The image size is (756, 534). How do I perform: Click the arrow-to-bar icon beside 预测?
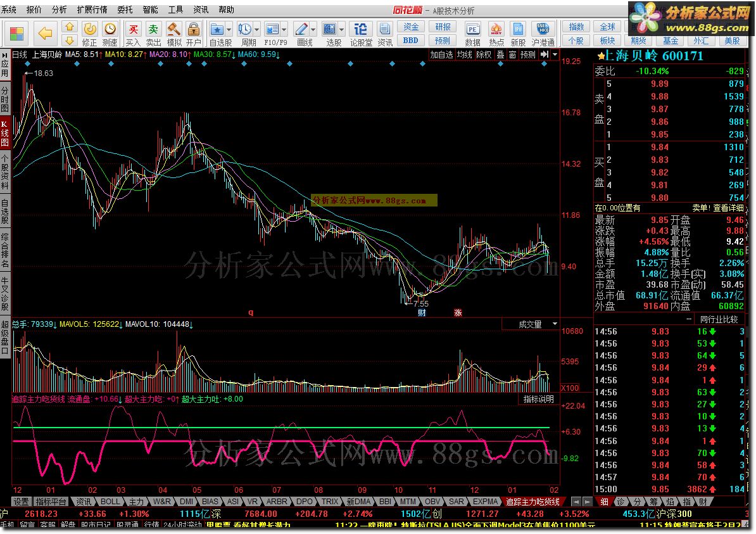545,54
